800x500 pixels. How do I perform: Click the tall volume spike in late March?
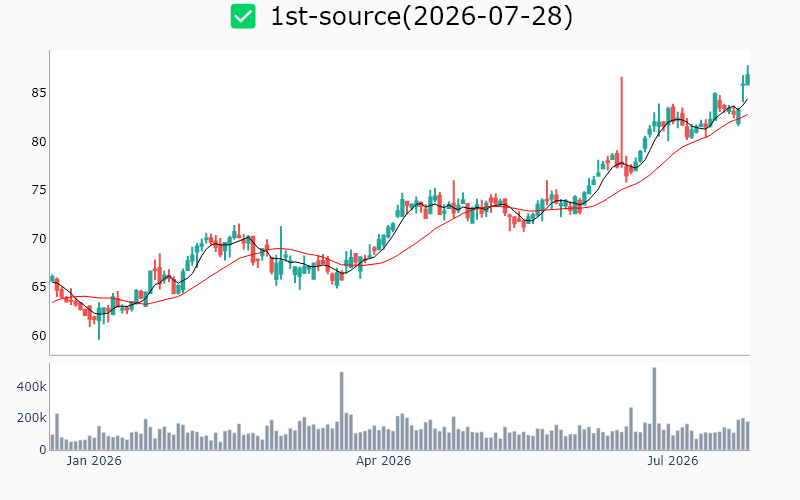click(x=341, y=411)
